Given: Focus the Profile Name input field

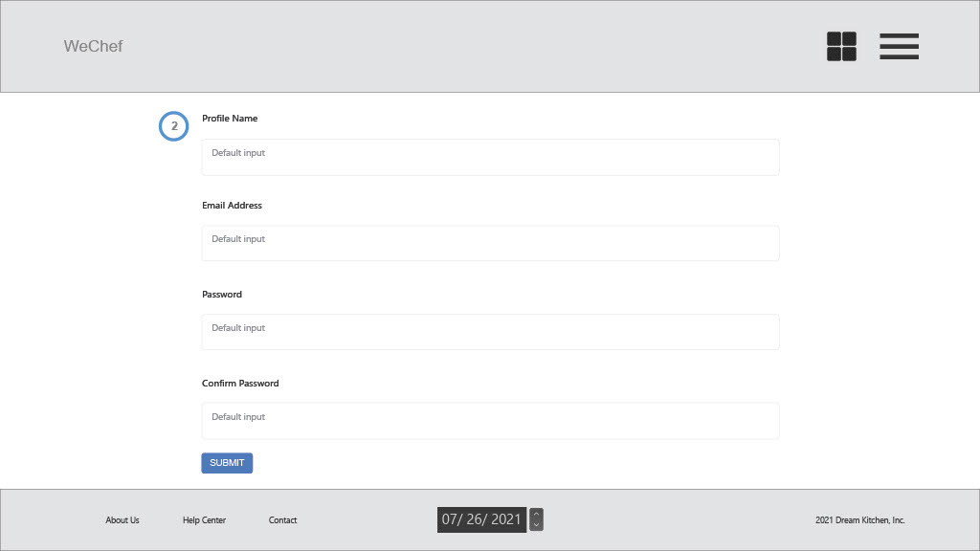Looking at the screenshot, I should pyautogui.click(x=490, y=158).
